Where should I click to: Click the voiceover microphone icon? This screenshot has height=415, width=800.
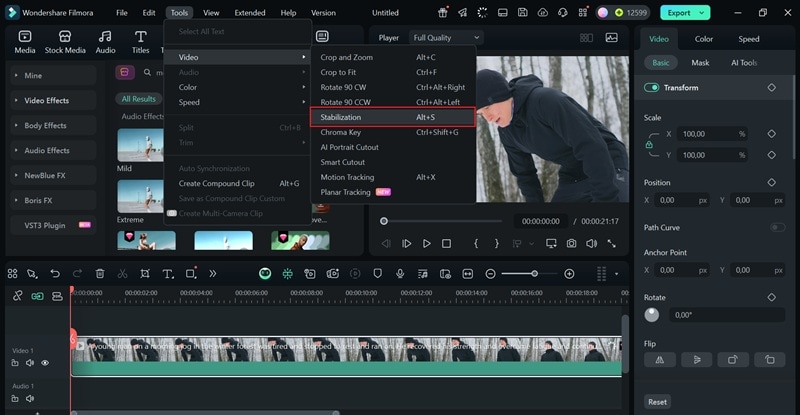point(400,274)
